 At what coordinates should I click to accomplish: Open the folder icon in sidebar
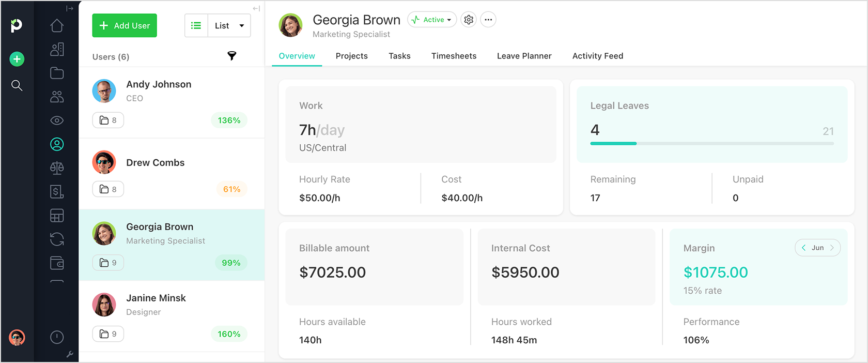[x=57, y=73]
